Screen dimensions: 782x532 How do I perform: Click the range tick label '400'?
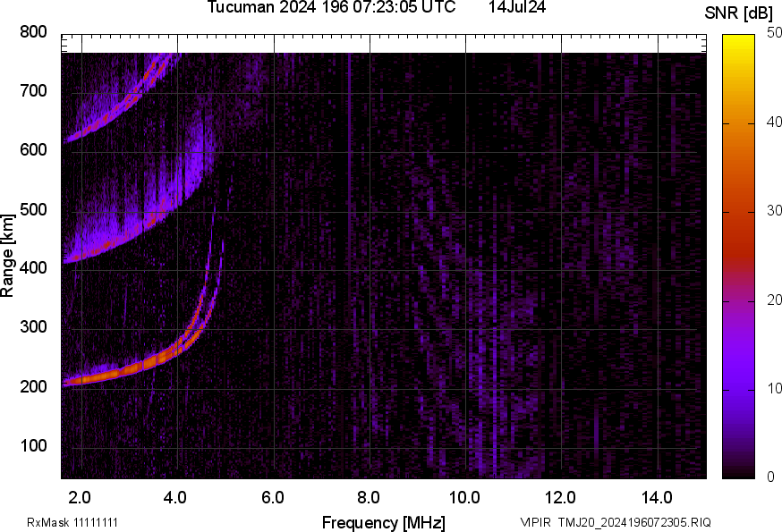(33, 268)
